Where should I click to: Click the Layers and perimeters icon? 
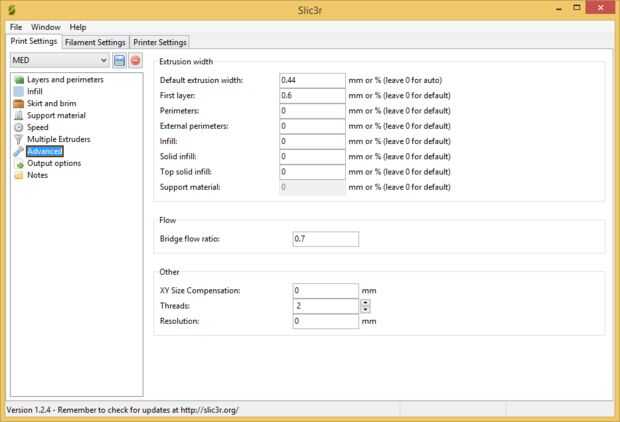pos(19,80)
